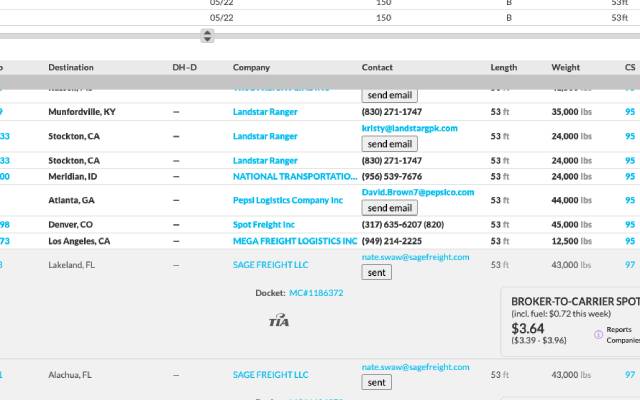Open credit score 97 in Alachua row

click(630, 375)
